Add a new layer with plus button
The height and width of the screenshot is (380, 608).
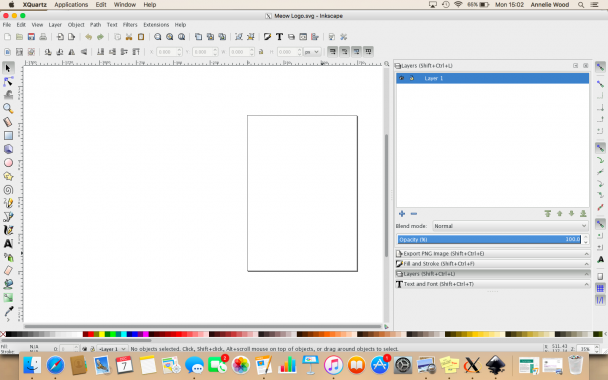[x=402, y=214]
